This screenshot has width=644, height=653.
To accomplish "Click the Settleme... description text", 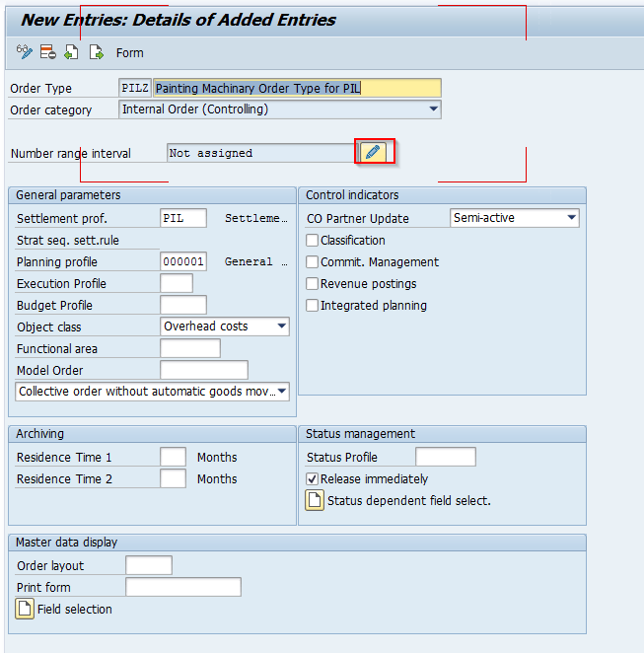I will 256,218.
